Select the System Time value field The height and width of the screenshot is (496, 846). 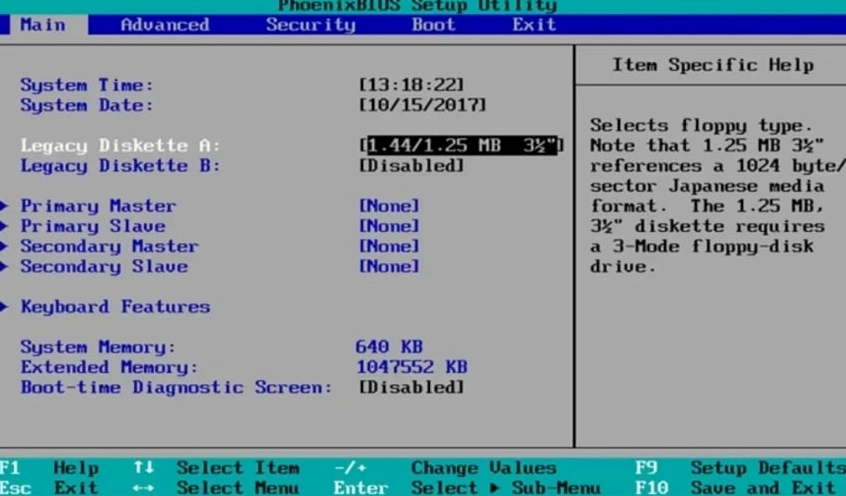pos(411,85)
